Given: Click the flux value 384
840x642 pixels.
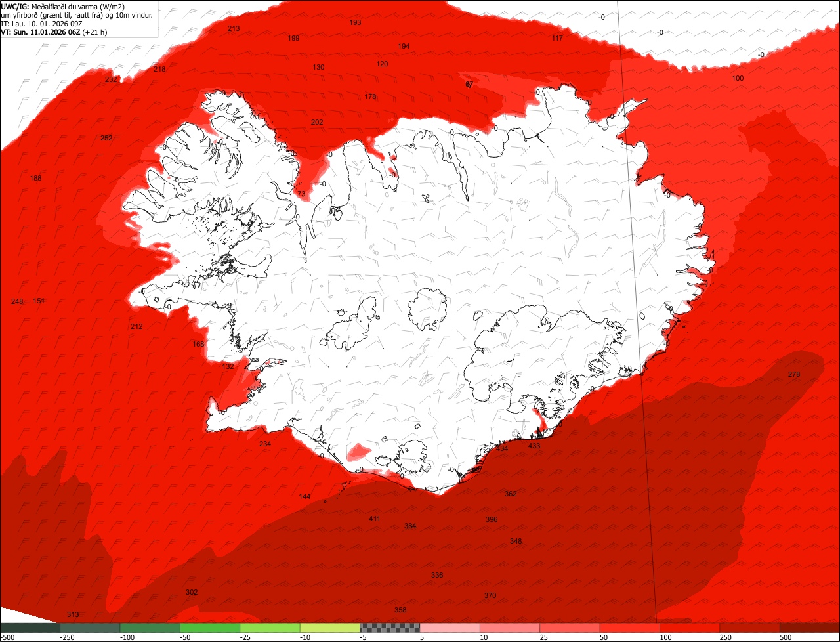Looking at the screenshot, I should pos(410,526).
